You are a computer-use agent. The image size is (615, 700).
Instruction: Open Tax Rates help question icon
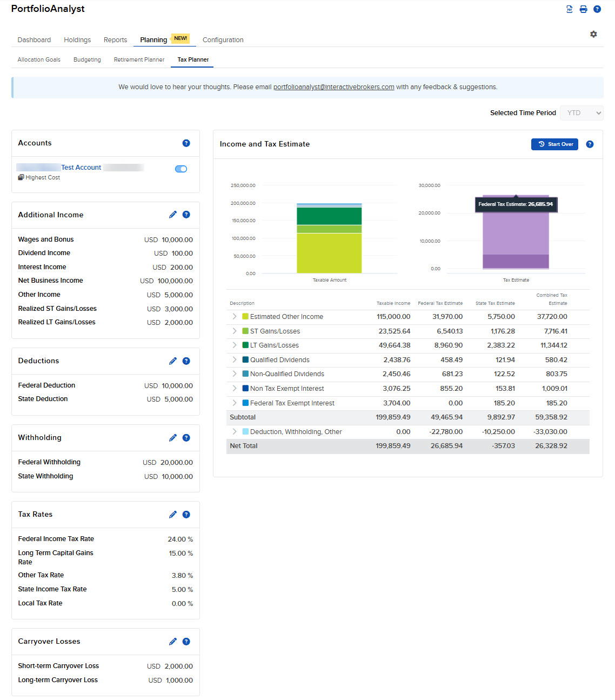click(186, 515)
